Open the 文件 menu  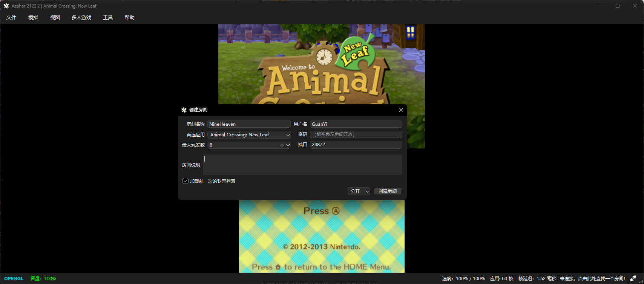tap(11, 17)
